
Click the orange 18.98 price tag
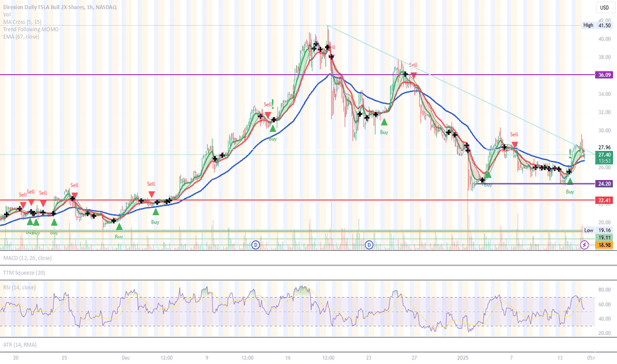coord(604,245)
